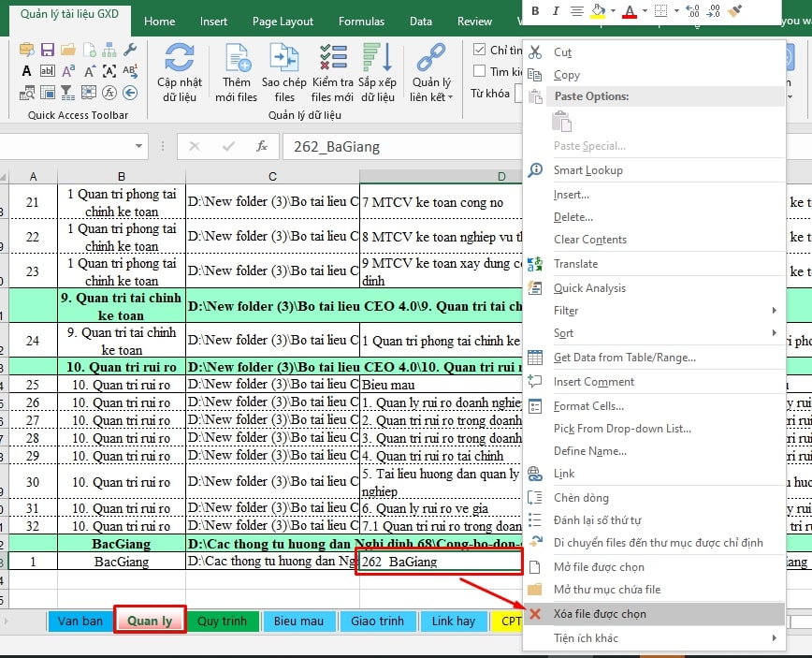Click the Bold button in mini toolbar
Screen dimensions: 812x658
(x=535, y=11)
